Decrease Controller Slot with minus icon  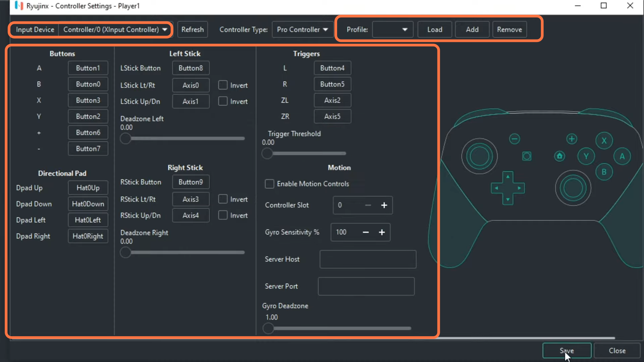tap(368, 205)
